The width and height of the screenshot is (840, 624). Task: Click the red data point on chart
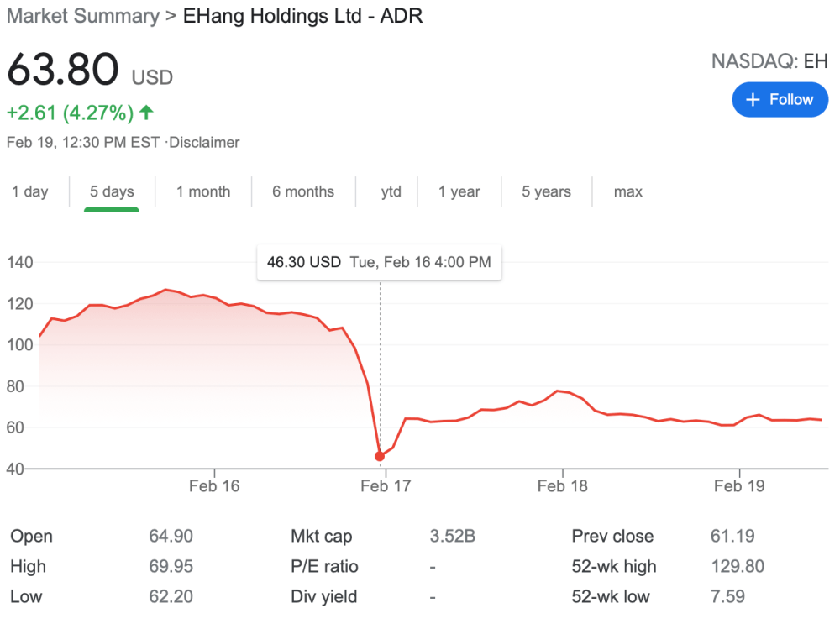pyautogui.click(x=380, y=456)
